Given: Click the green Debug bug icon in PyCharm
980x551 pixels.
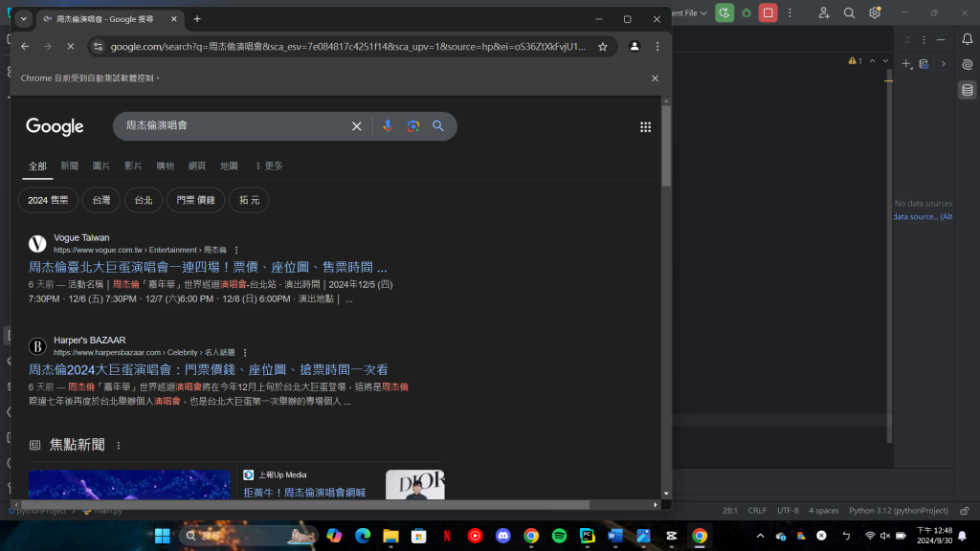Looking at the screenshot, I should click(746, 12).
